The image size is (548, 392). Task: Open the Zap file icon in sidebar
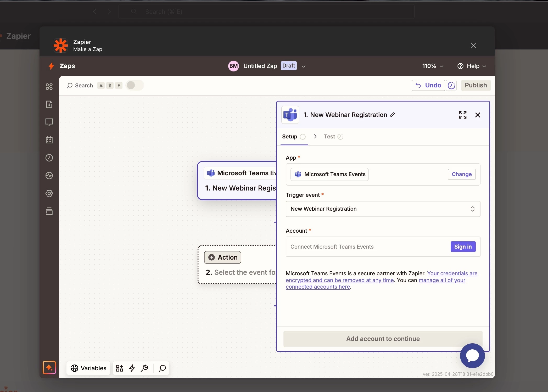coord(49,104)
